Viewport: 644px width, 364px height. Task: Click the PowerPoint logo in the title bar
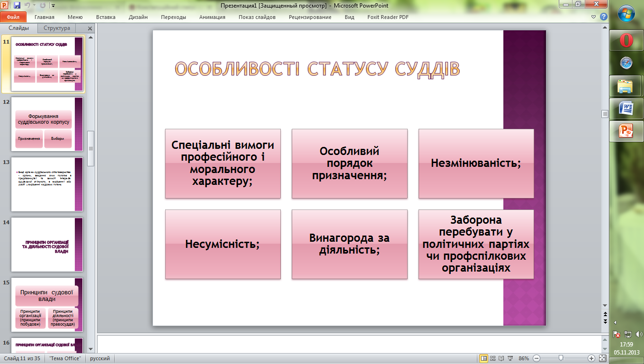5,6
